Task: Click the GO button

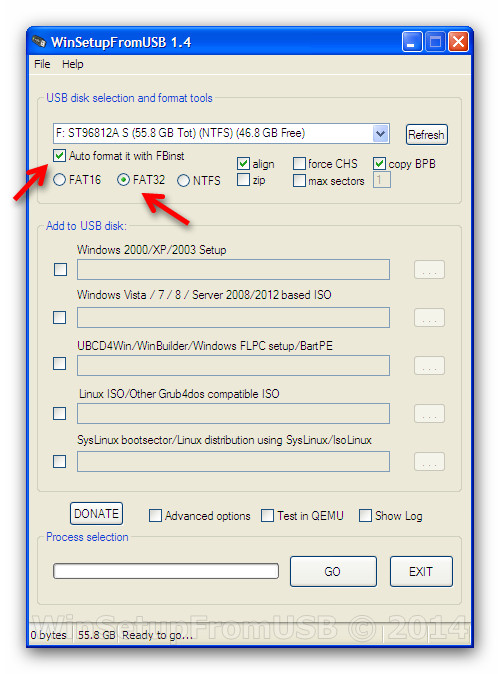Action: click(x=333, y=571)
